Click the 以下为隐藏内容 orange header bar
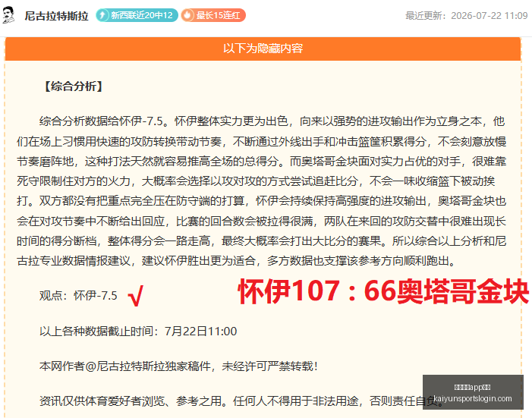 263,49
